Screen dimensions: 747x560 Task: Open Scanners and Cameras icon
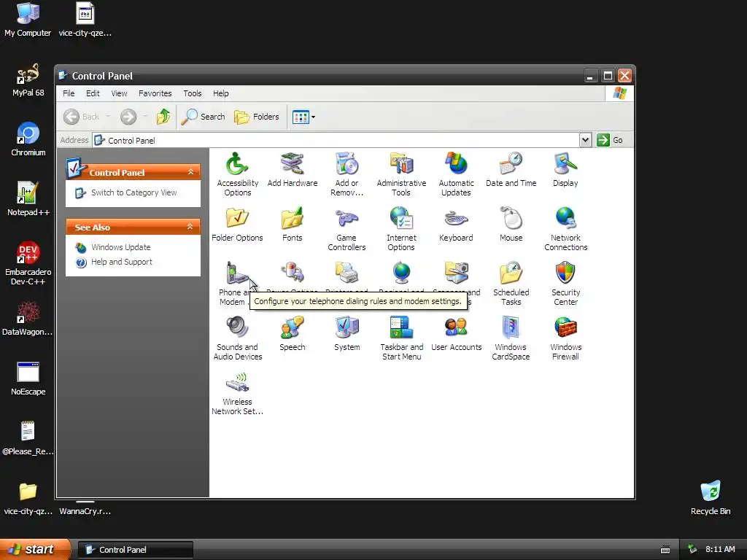tap(456, 273)
